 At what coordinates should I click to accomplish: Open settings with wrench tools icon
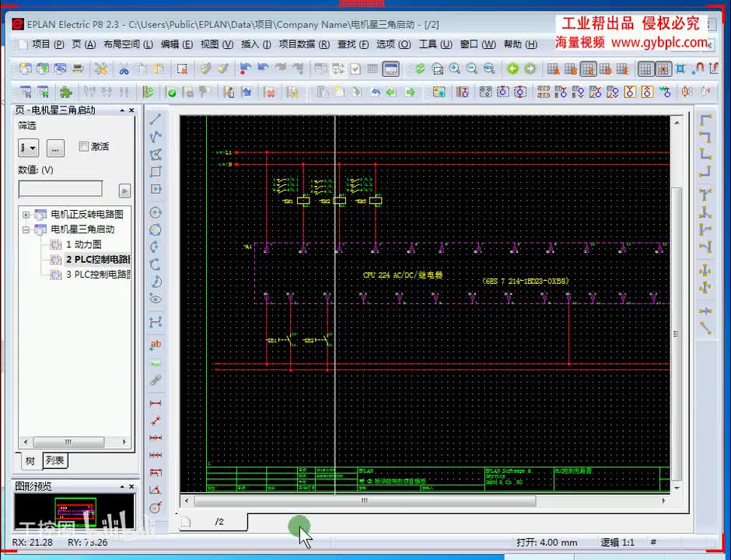coord(100,69)
